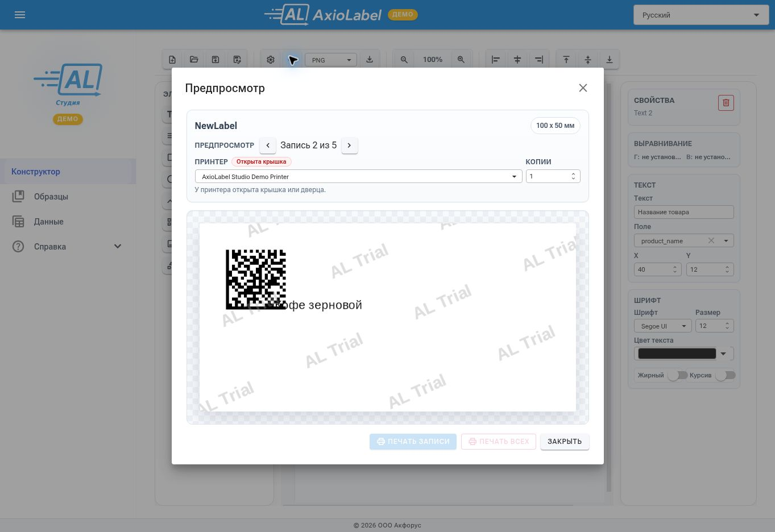The width and height of the screenshot is (775, 532).
Task: Expand the Справка sidebar section
Action: (118, 246)
